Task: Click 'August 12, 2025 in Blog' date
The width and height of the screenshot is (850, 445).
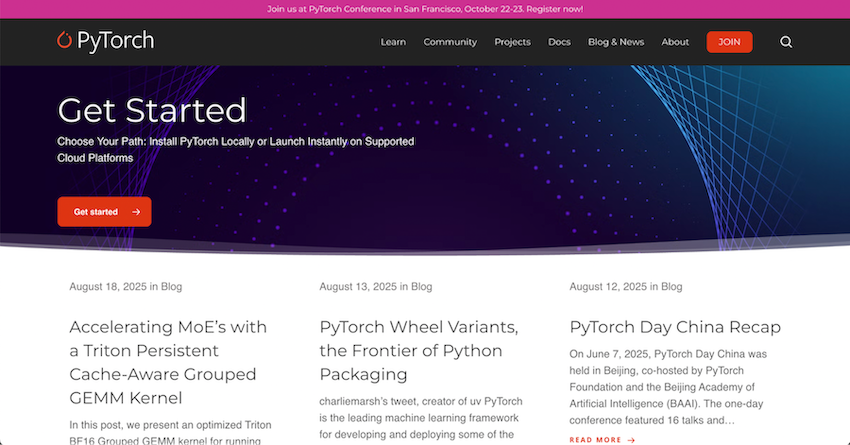Action: [x=626, y=287]
